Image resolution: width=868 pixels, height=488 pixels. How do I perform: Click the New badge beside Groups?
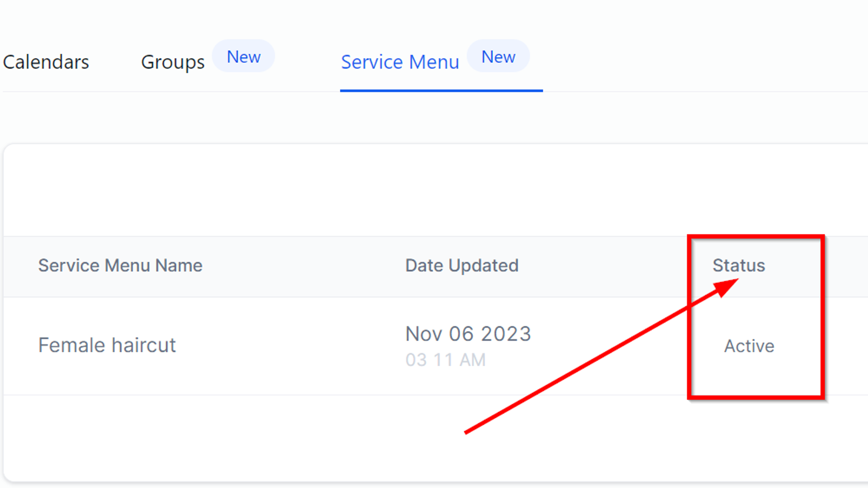coord(243,56)
